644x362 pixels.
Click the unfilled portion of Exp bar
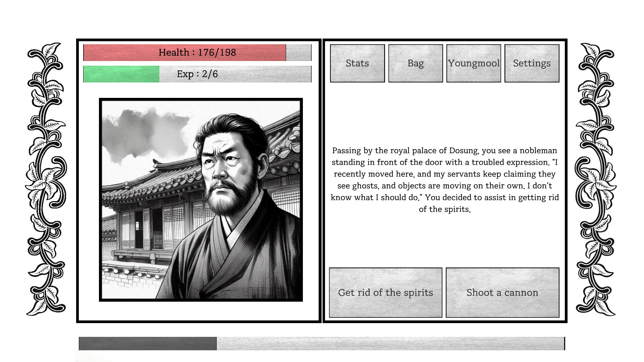click(235, 74)
